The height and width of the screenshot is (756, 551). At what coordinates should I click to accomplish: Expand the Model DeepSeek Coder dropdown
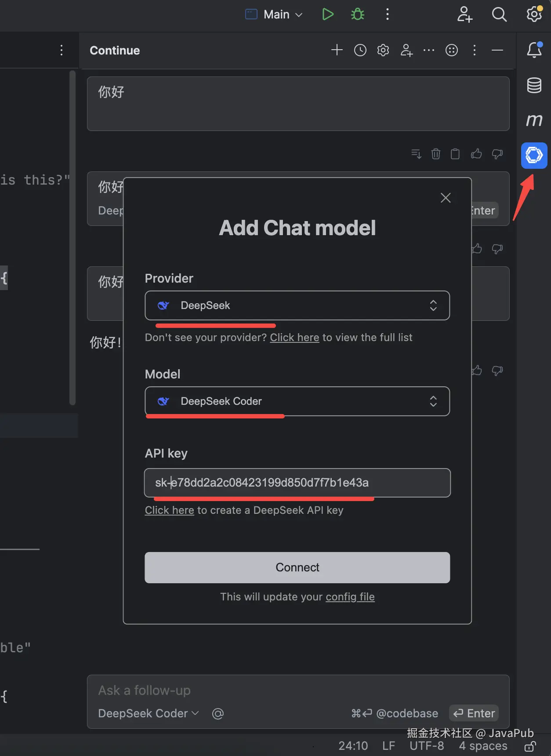click(297, 401)
